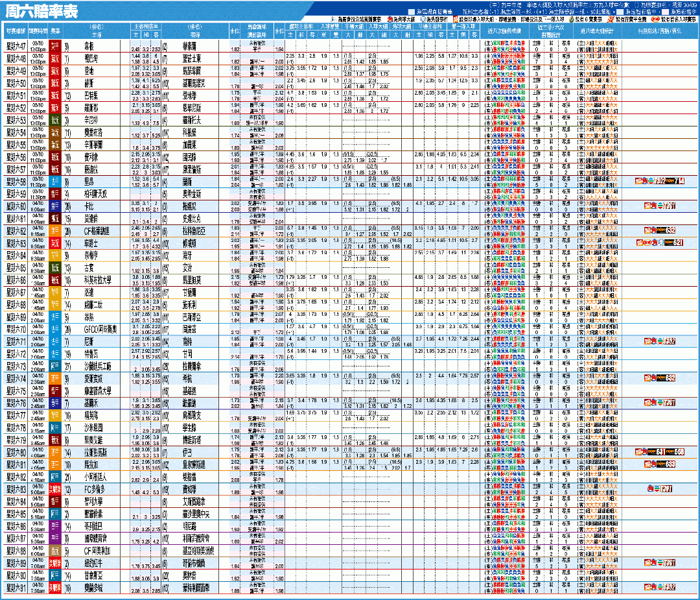The width and height of the screenshot is (700, 600).
Task: Select the broadcast channel badges in row 星期六83
Action: [x=660, y=488]
